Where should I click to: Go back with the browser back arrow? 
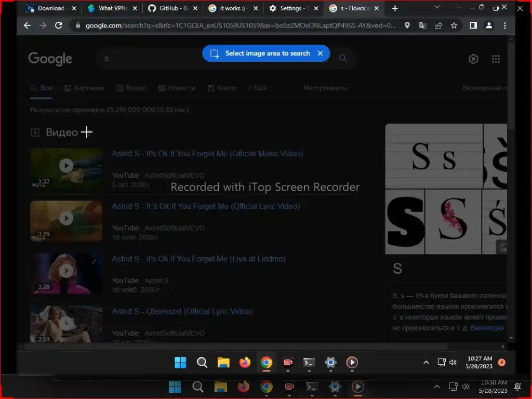(x=27, y=25)
